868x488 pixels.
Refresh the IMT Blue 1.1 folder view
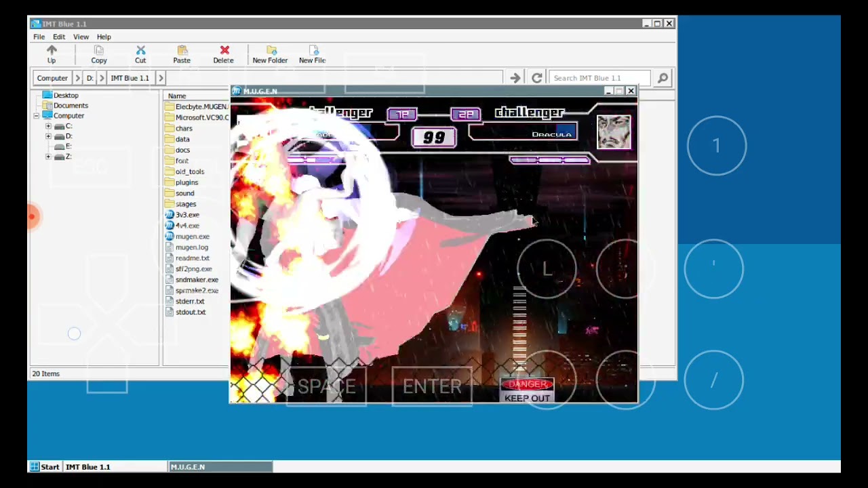(536, 78)
